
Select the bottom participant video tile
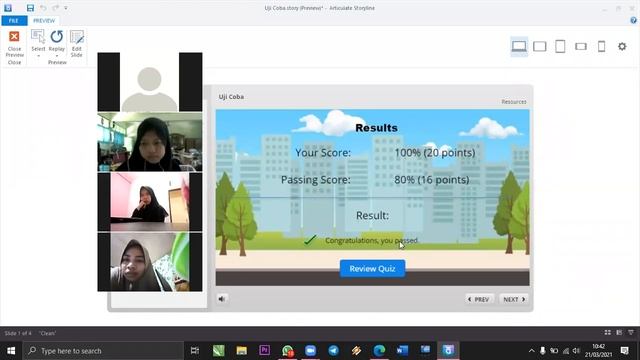click(x=150, y=262)
